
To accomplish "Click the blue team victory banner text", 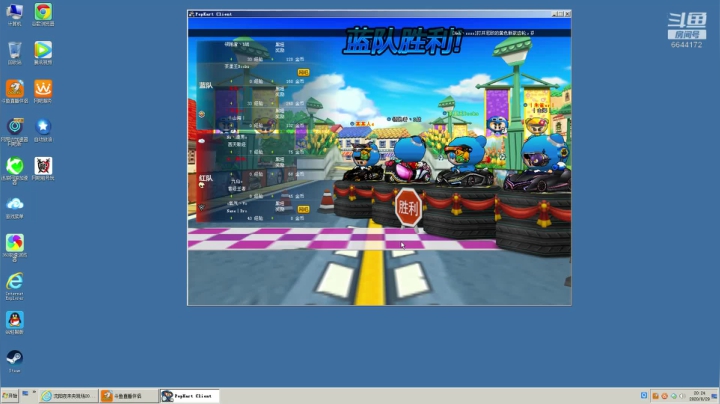I will [x=402, y=40].
